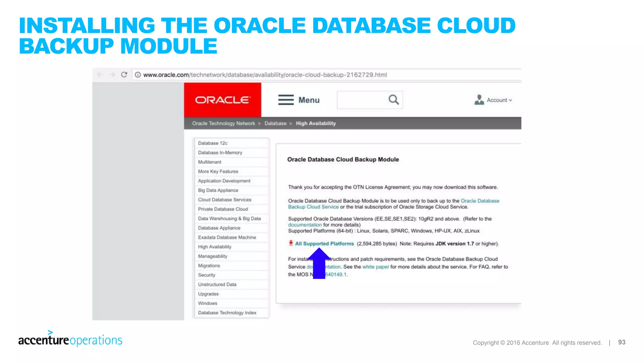Open the hamburger Menu icon
The height and width of the screenshot is (362, 644).
point(286,100)
